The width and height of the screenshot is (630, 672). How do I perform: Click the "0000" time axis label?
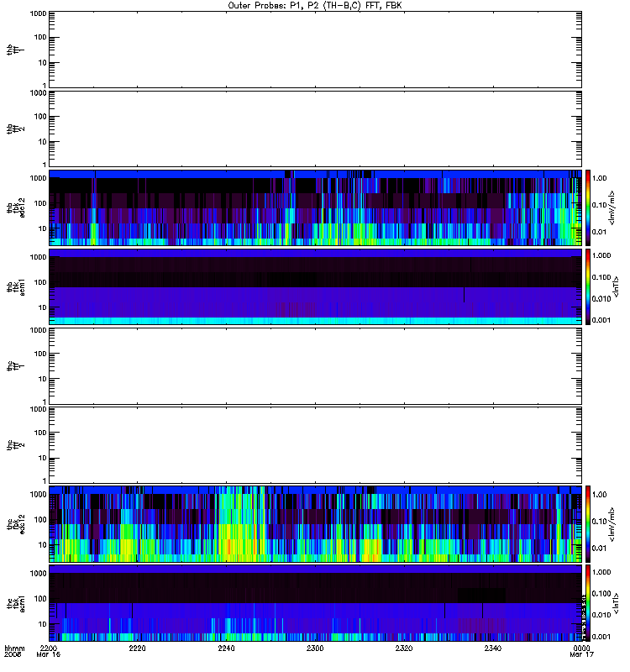[x=581, y=648]
